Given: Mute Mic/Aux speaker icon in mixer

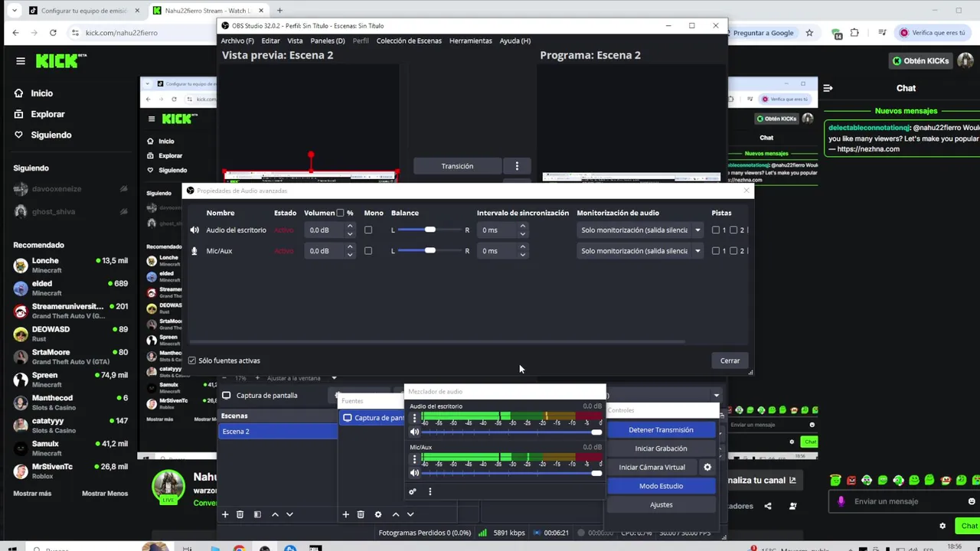Looking at the screenshot, I should 415,473.
